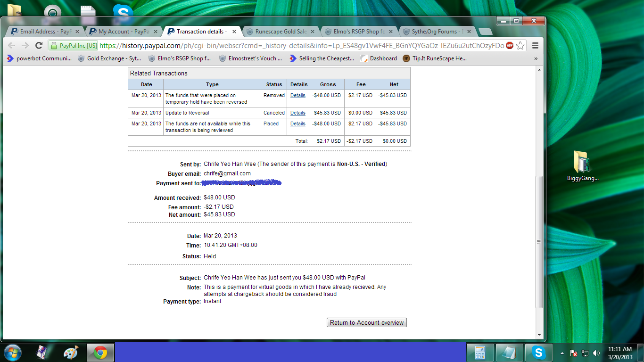
Task: Open a new tab with the new-tab button
Action: pyautogui.click(x=485, y=32)
